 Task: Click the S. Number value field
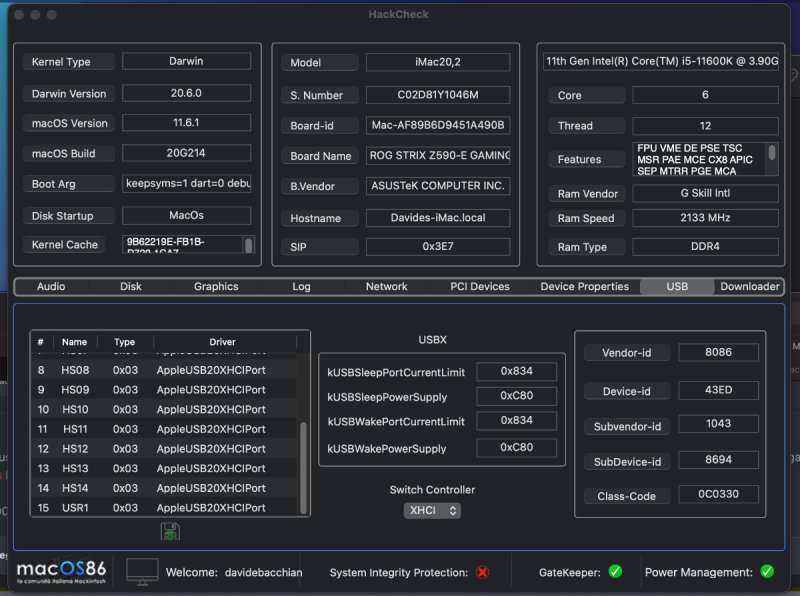point(438,95)
